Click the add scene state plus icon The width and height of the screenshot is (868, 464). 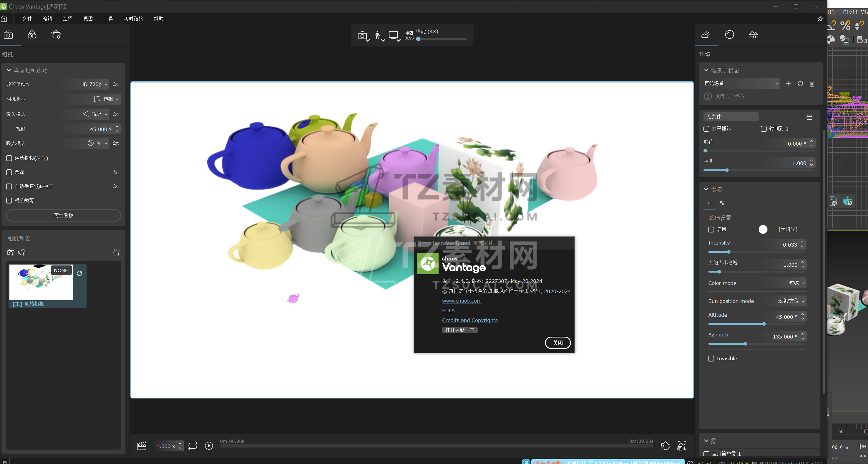pyautogui.click(x=788, y=84)
